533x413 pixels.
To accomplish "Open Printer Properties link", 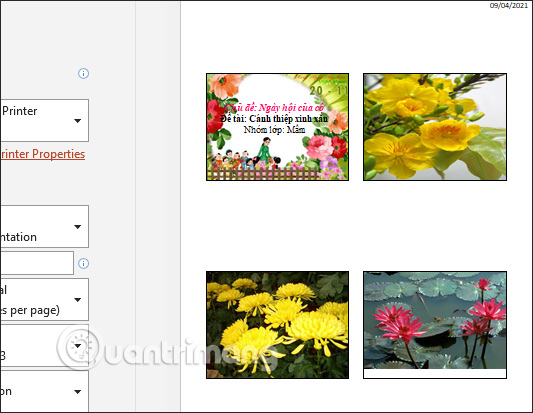I will coord(42,154).
